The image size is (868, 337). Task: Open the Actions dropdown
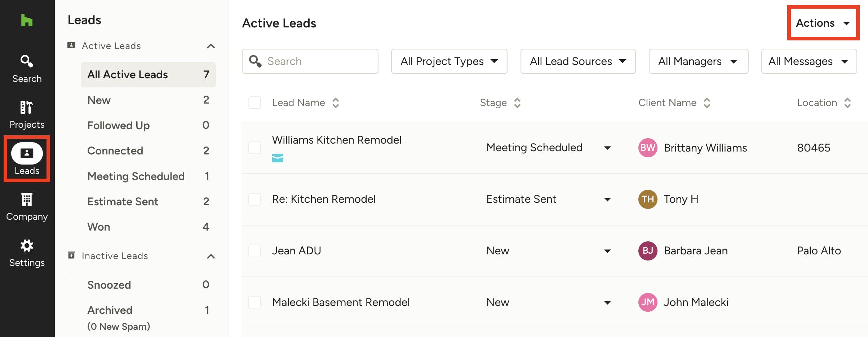pos(823,23)
